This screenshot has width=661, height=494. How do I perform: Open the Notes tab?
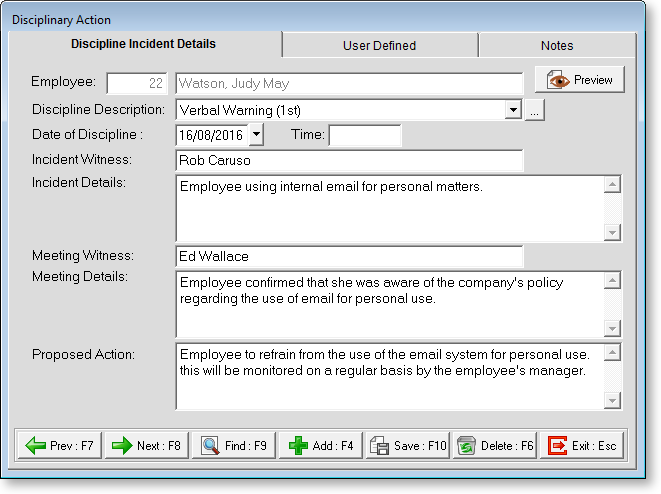pos(557,45)
